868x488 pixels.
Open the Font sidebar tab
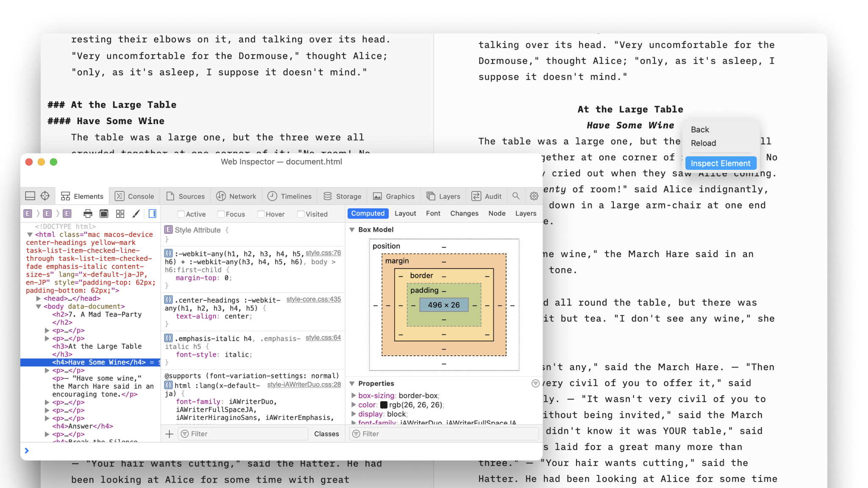[x=433, y=213]
